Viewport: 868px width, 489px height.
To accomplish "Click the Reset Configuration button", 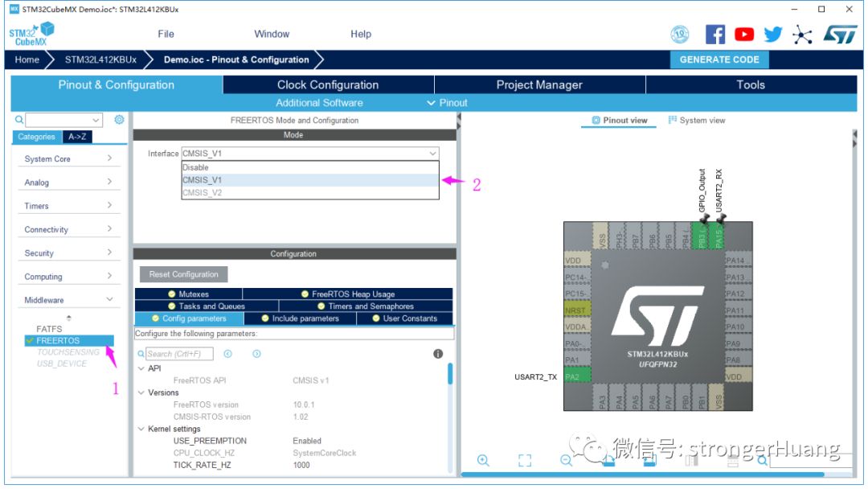I will (x=183, y=274).
